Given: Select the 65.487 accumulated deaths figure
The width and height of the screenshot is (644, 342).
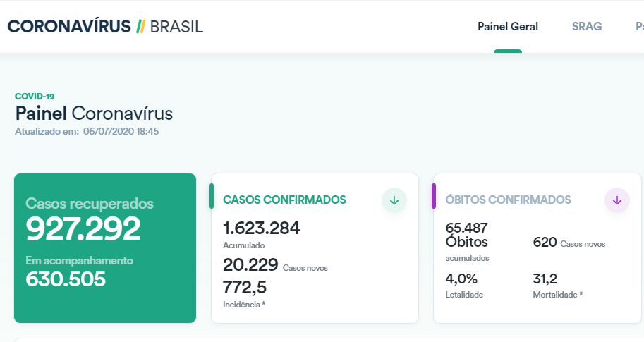Looking at the screenshot, I should point(467,228).
